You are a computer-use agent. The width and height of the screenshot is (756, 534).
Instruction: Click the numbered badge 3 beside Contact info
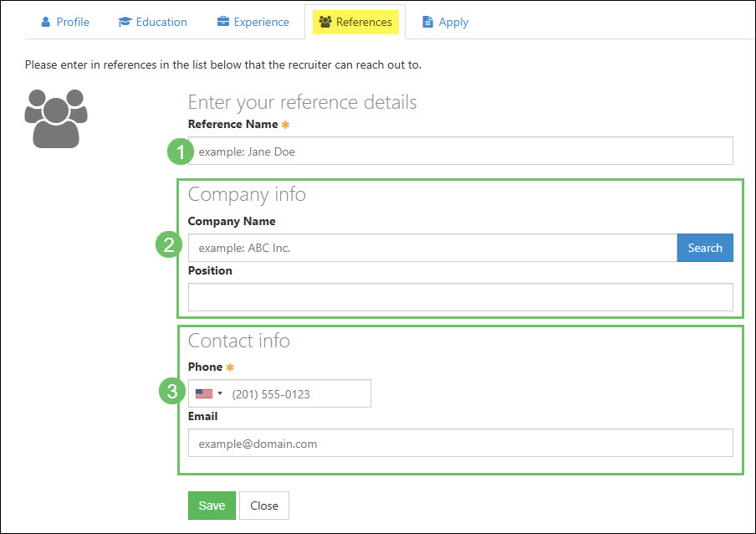170,391
